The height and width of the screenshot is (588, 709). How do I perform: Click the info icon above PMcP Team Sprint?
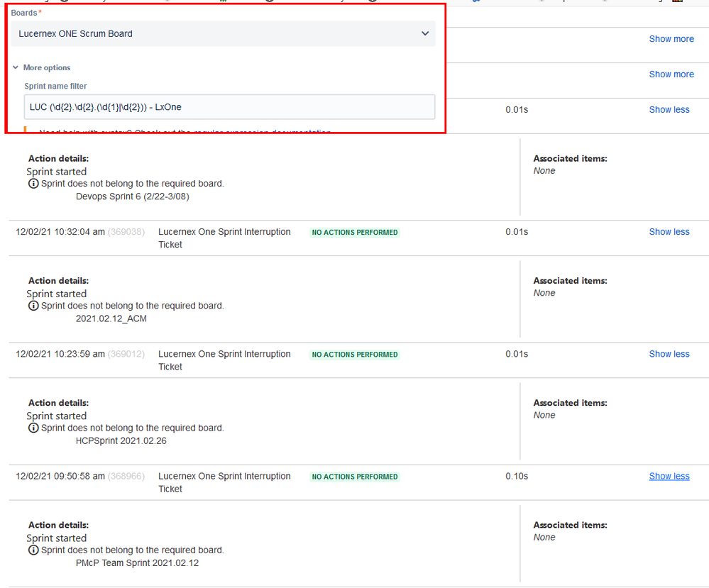33,550
